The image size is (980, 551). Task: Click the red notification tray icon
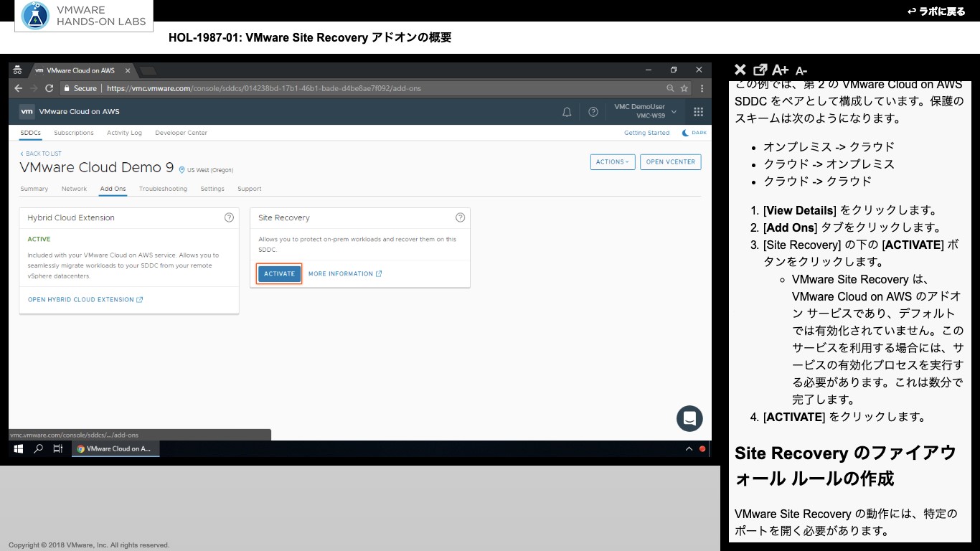click(702, 448)
